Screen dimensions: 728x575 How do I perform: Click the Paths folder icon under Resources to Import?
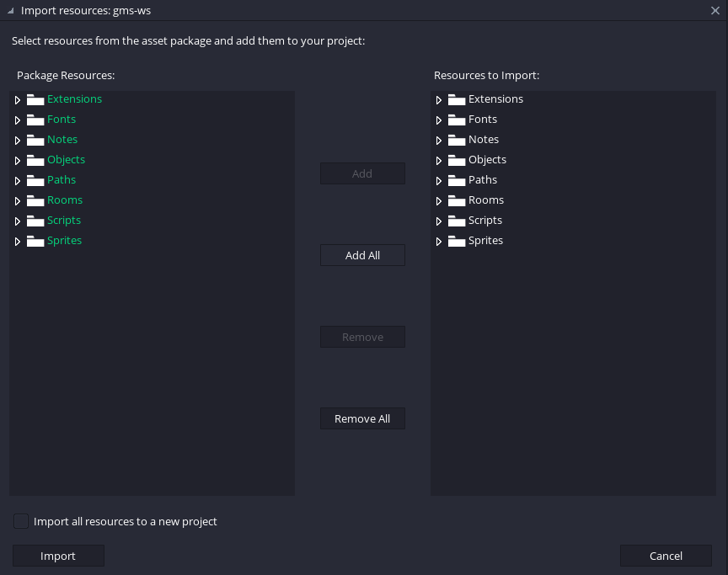point(456,179)
